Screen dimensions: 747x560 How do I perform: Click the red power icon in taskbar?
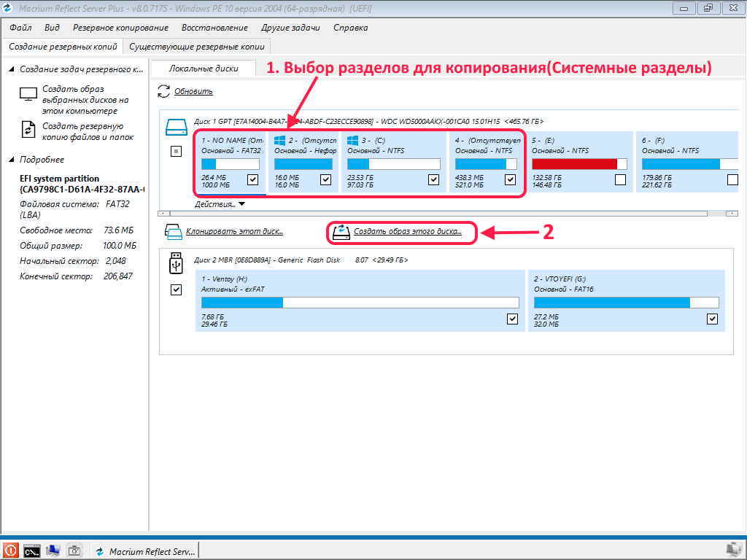[10, 551]
